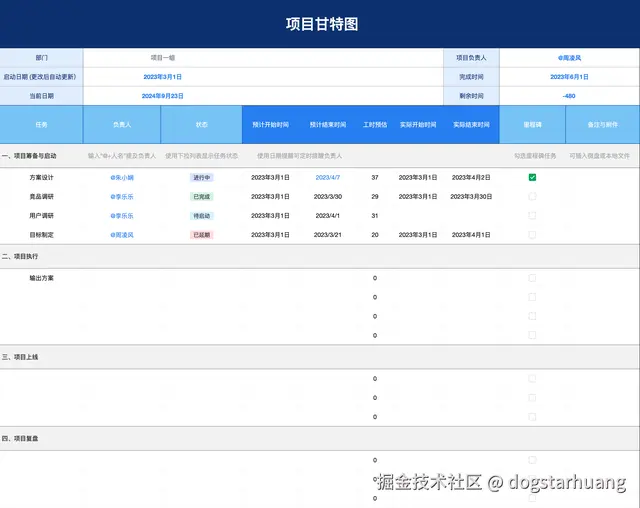The image size is (640, 508).
Task: Select the 预计结束时间 column header
Action: pos(328,124)
